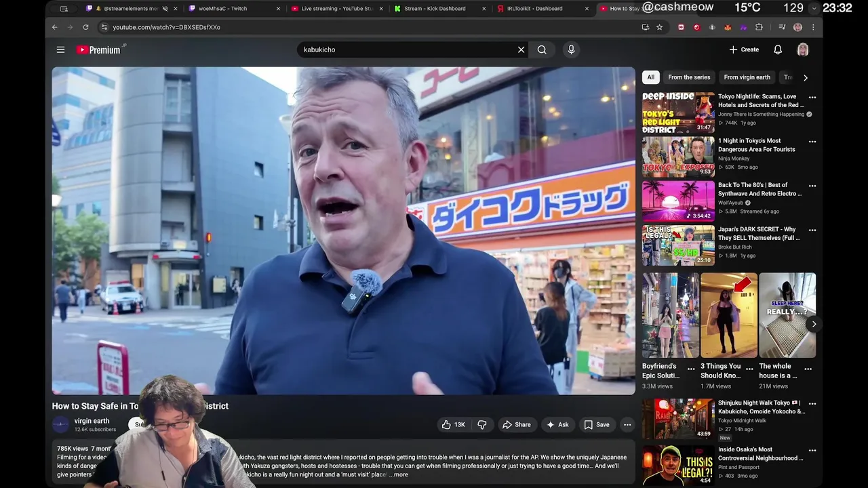The image size is (868, 488).
Task: Save the video to a playlist
Action: click(597, 424)
